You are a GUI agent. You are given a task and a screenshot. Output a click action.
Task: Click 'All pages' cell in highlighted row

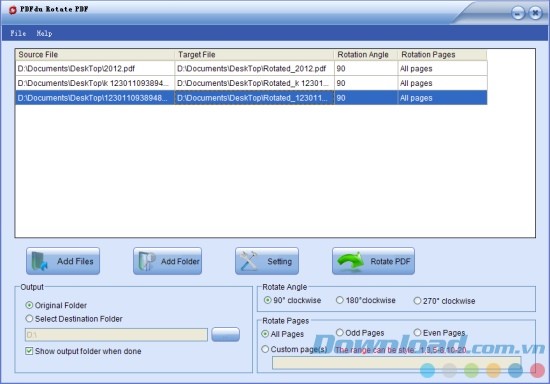(442, 98)
